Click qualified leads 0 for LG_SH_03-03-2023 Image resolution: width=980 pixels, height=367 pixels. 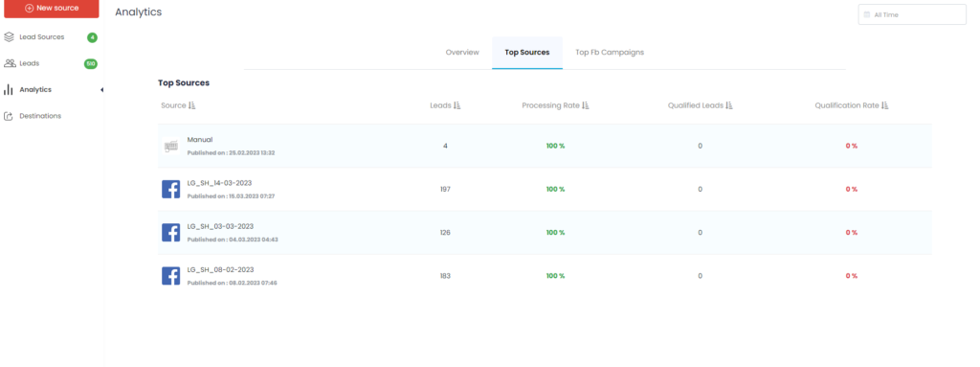tap(700, 232)
